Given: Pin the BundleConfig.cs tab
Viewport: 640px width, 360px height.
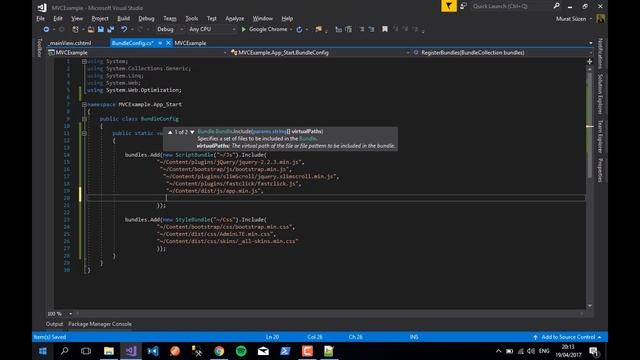Looking at the screenshot, I should click(160, 43).
